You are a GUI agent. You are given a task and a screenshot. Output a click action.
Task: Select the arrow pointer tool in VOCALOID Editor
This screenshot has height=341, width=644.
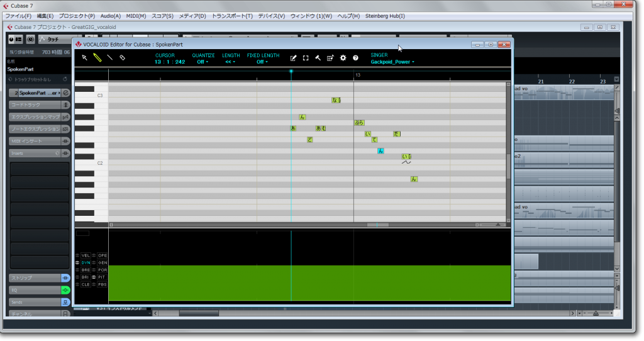coord(85,58)
